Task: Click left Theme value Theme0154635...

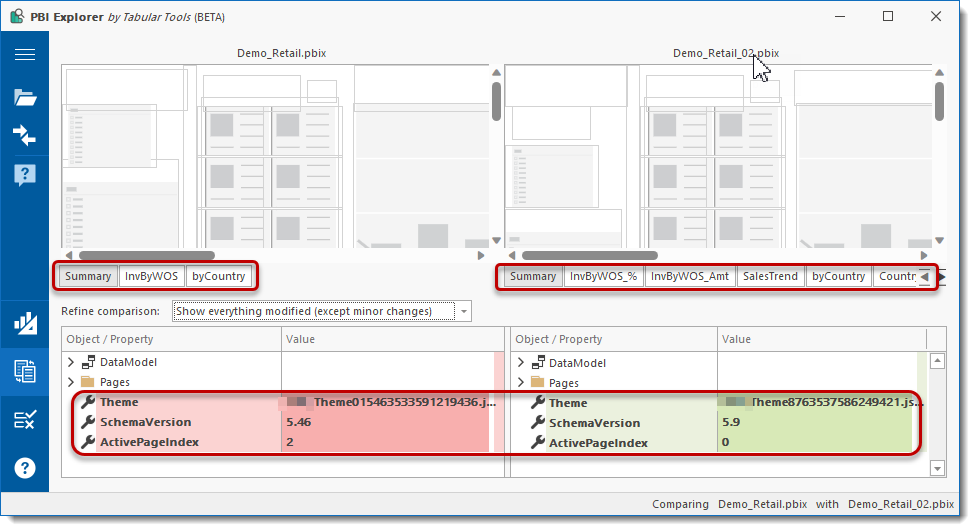Action: [x=405, y=402]
